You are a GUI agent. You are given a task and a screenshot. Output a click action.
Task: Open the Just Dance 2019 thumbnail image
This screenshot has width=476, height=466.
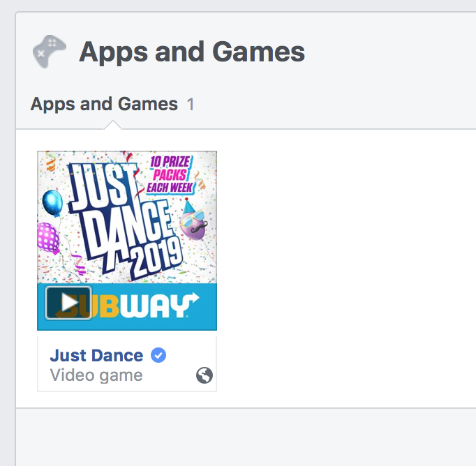click(127, 241)
